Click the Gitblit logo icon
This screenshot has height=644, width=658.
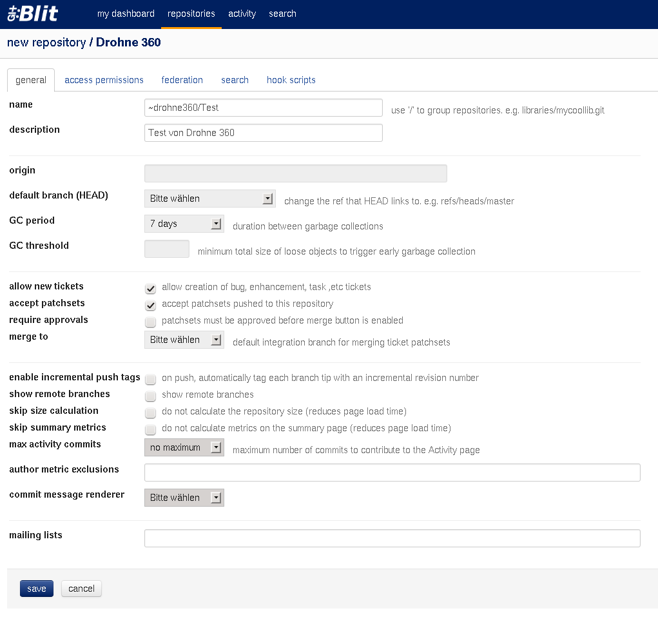32,14
